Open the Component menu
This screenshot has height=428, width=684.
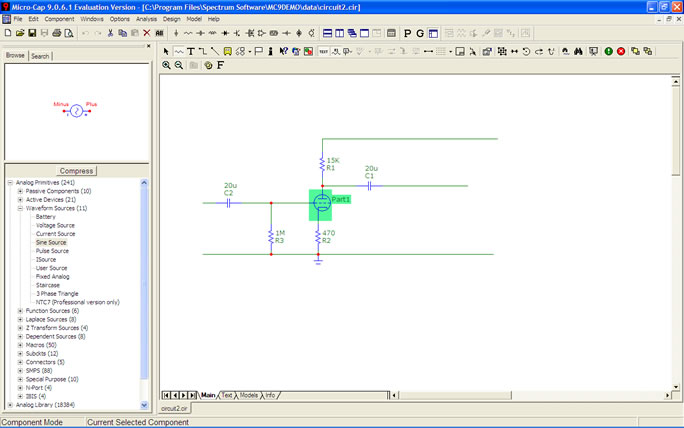[x=59, y=19]
